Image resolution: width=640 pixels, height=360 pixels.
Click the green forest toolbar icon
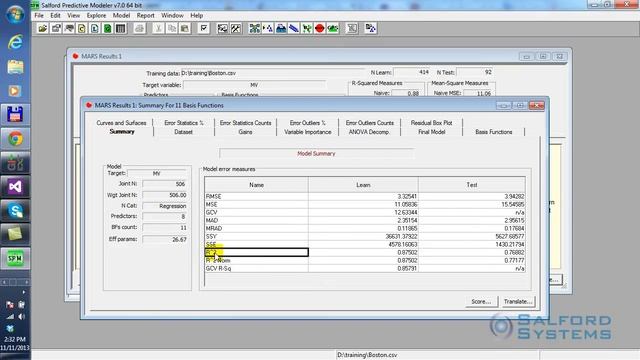click(333, 28)
